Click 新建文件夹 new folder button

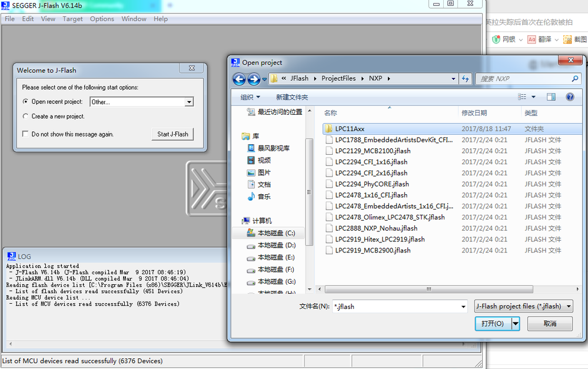(292, 97)
